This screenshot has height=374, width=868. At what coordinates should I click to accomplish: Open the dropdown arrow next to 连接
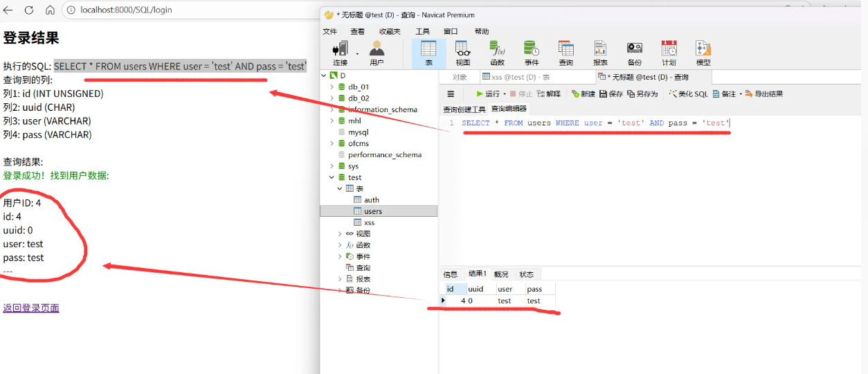tap(358, 53)
